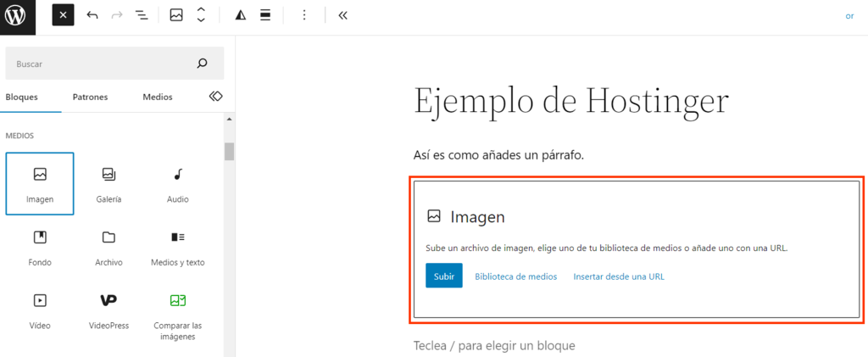868x357 pixels.
Task: Insert the Galería block
Action: click(108, 184)
